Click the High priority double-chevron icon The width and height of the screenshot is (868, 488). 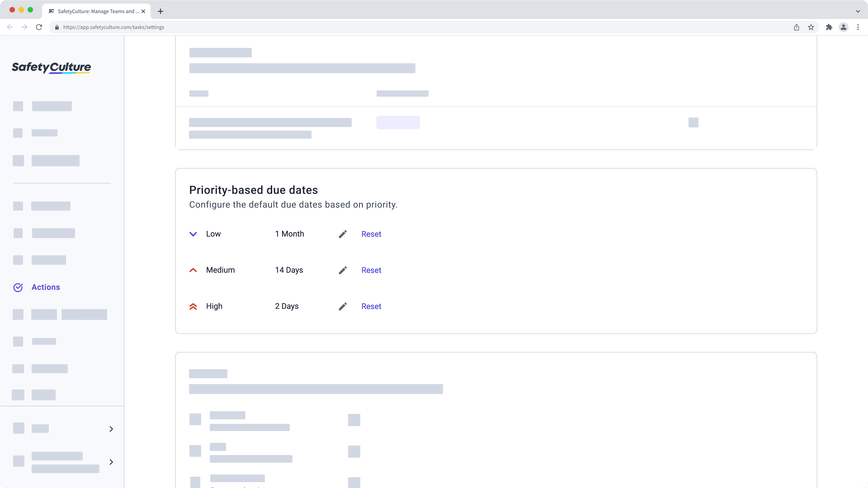pos(193,306)
